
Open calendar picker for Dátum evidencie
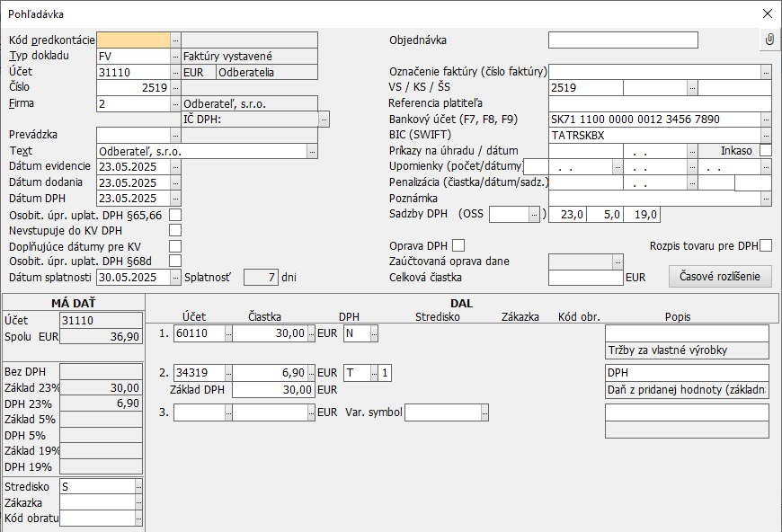point(175,167)
